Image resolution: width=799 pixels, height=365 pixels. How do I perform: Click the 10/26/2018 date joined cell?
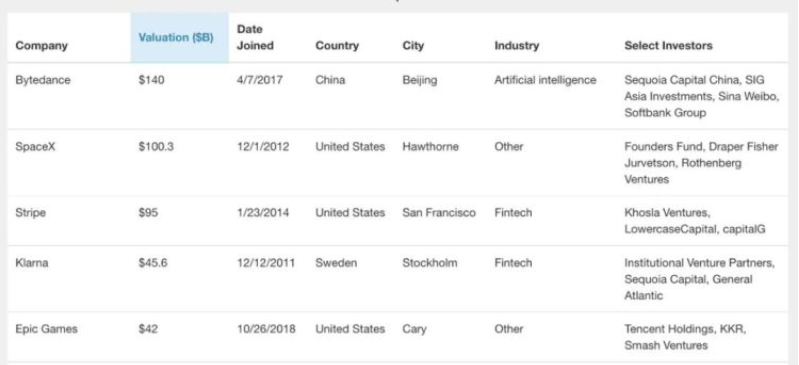266,329
